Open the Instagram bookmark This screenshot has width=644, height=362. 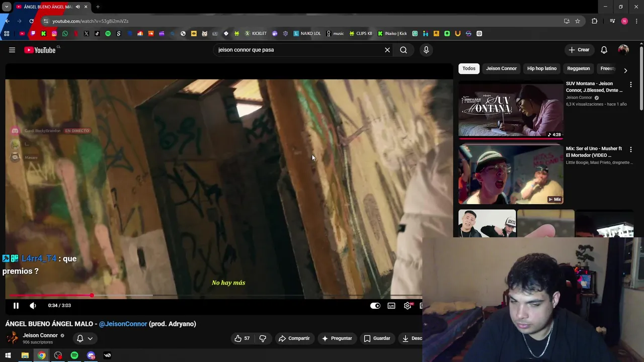(x=54, y=34)
